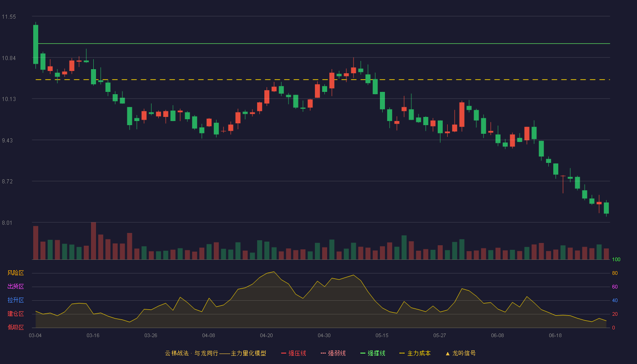Click the yellow dashed 主力成本 cost line
The image size is (637, 364).
[x=323, y=80]
